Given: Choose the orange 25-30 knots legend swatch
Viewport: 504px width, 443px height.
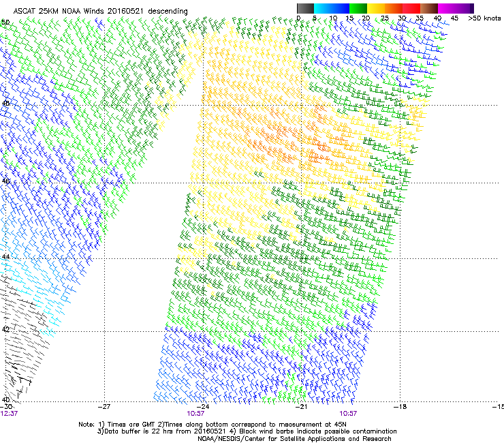Looking at the screenshot, I should click(x=394, y=8).
